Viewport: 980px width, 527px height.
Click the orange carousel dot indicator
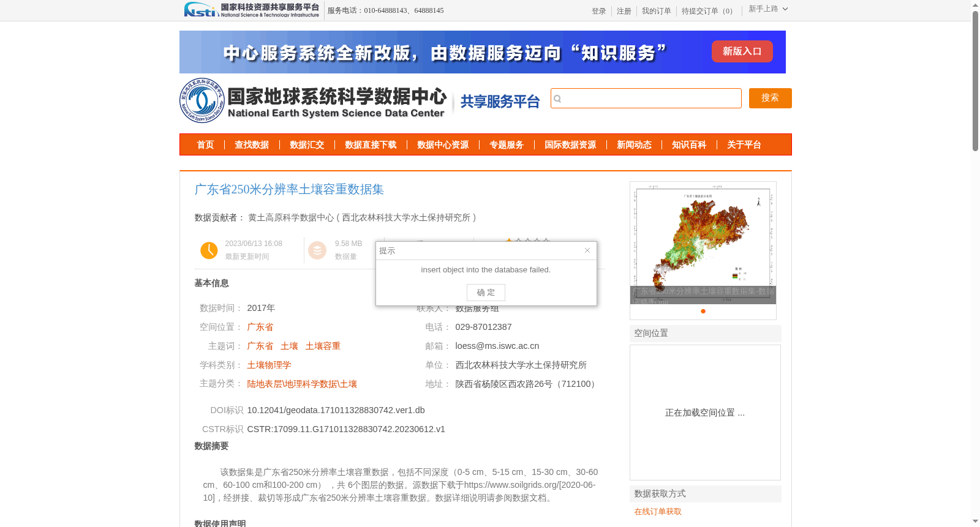703,312
